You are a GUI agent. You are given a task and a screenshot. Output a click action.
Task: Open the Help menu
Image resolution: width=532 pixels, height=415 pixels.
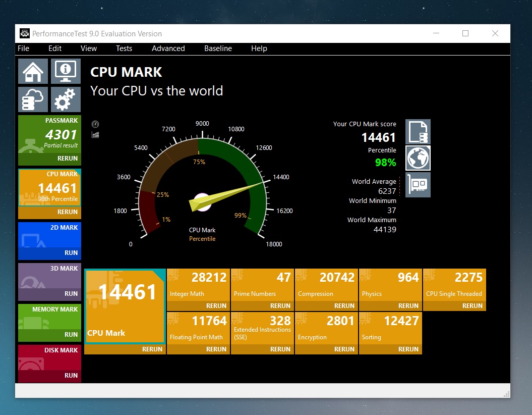(259, 48)
